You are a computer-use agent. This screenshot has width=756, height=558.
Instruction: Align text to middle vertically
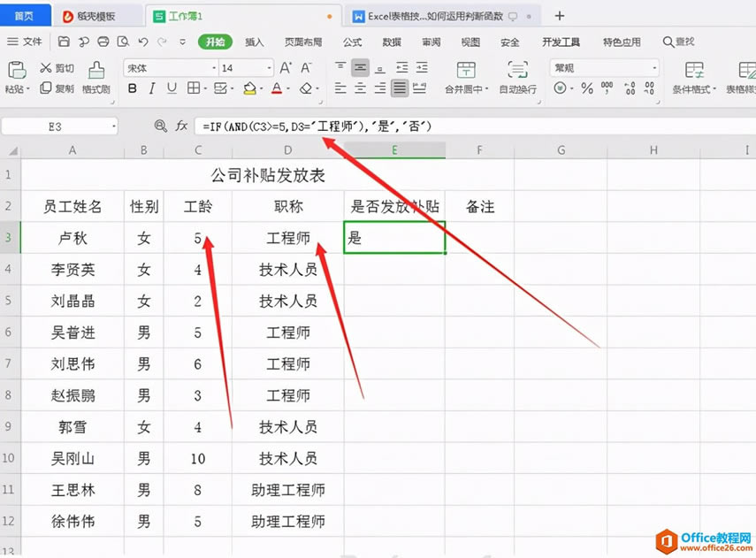(360, 67)
